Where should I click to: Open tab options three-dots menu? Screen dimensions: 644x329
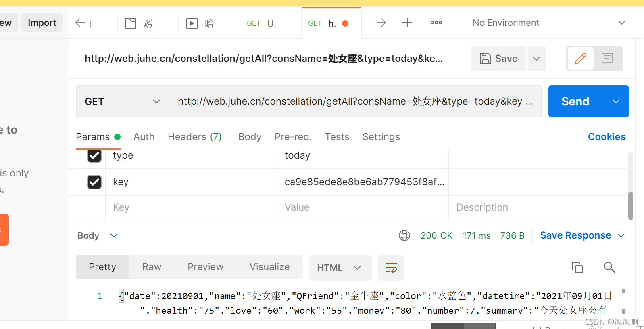click(436, 23)
